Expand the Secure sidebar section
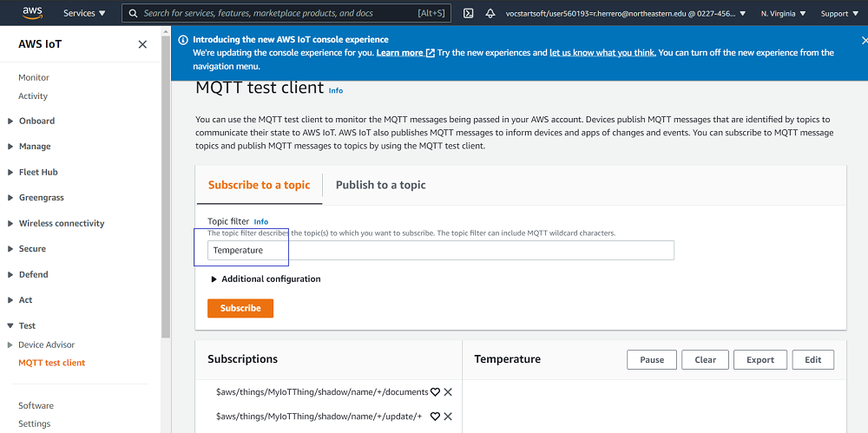This screenshot has width=868, height=433. point(32,249)
